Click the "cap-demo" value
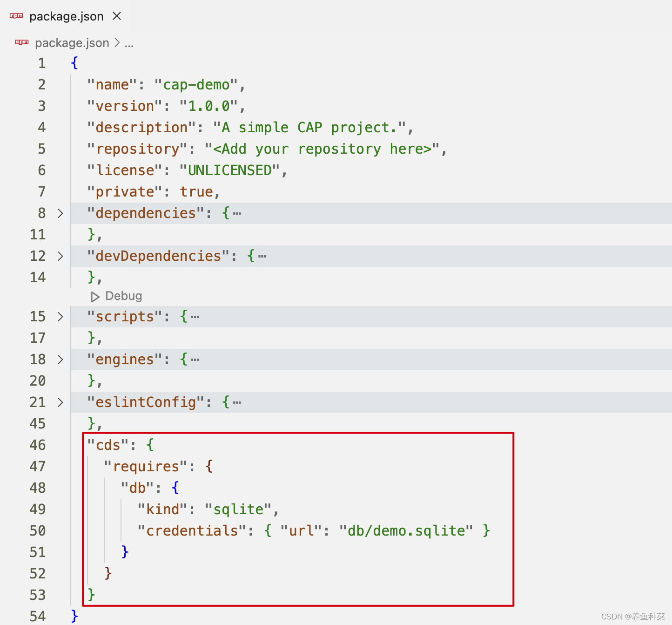 (x=196, y=85)
